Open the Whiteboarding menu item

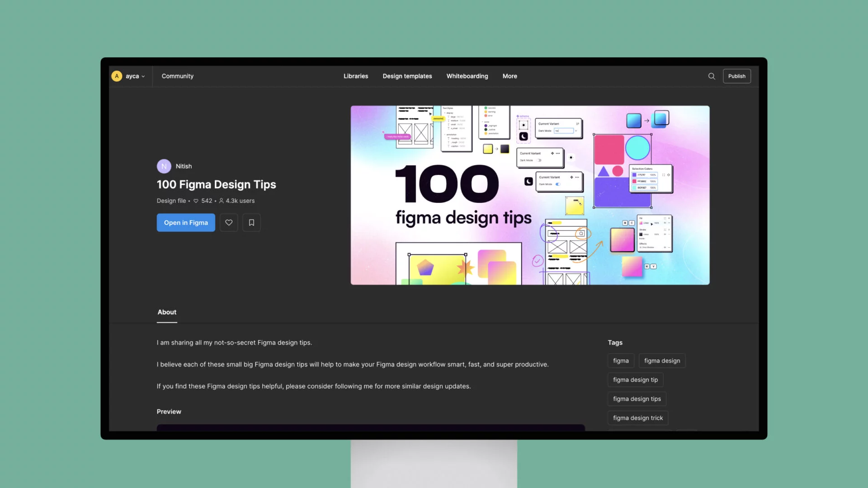click(467, 76)
